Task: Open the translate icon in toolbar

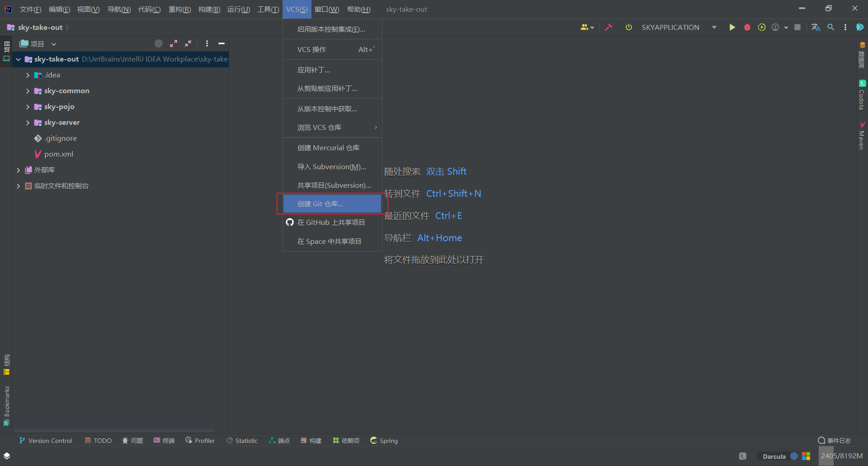Action: [816, 27]
